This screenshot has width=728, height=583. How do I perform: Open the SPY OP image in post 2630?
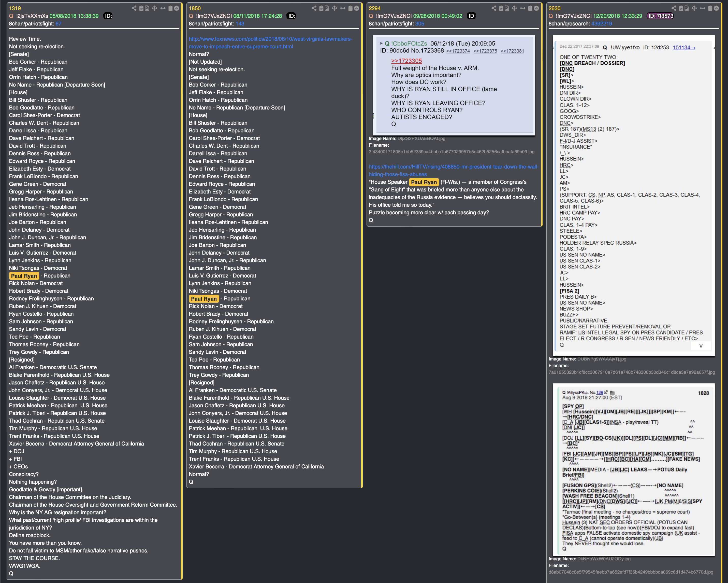tap(634, 469)
